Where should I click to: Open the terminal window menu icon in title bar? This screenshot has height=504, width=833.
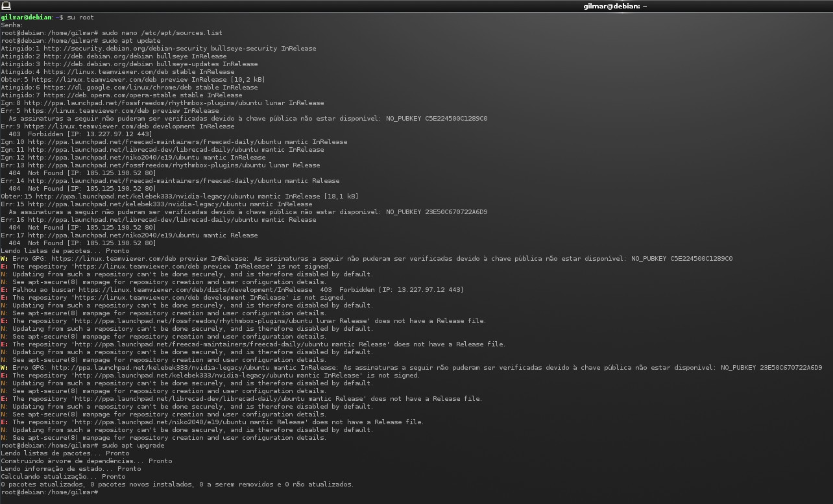[x=6, y=6]
